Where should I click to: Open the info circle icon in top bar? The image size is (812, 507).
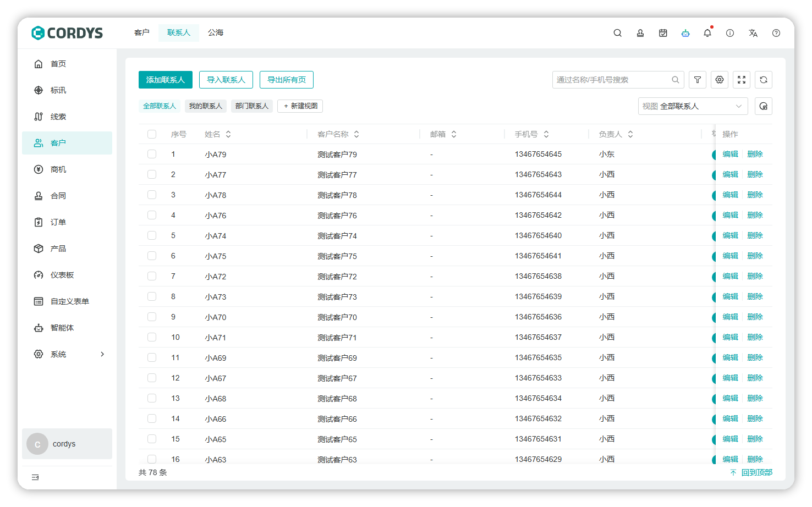(730, 33)
